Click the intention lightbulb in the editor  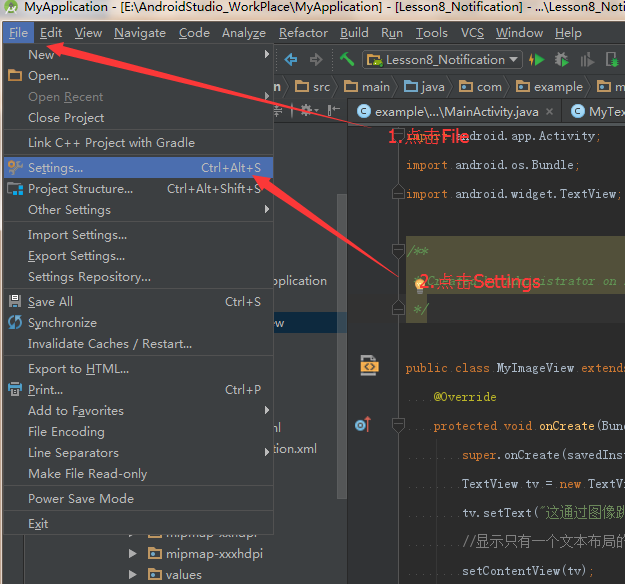420,284
